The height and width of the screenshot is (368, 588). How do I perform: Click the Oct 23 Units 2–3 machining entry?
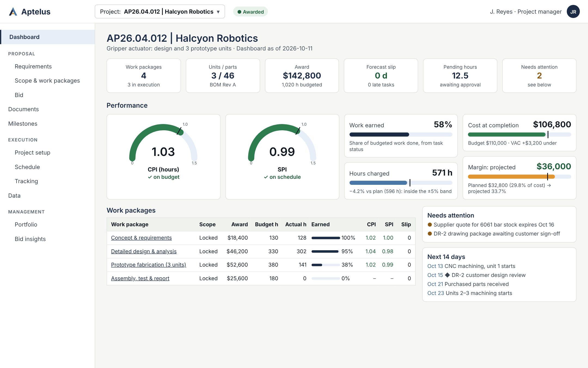click(470, 293)
